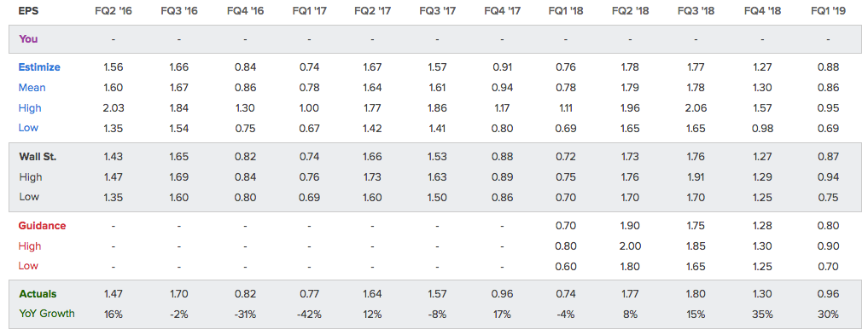The width and height of the screenshot is (868, 335).
Task: Click the Guidance row label
Action: pos(42,226)
